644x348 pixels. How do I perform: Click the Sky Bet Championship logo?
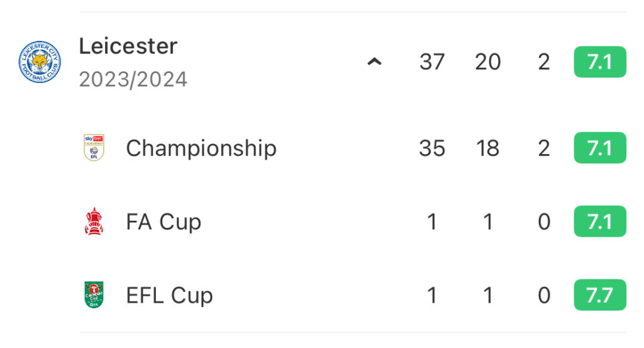click(x=94, y=147)
